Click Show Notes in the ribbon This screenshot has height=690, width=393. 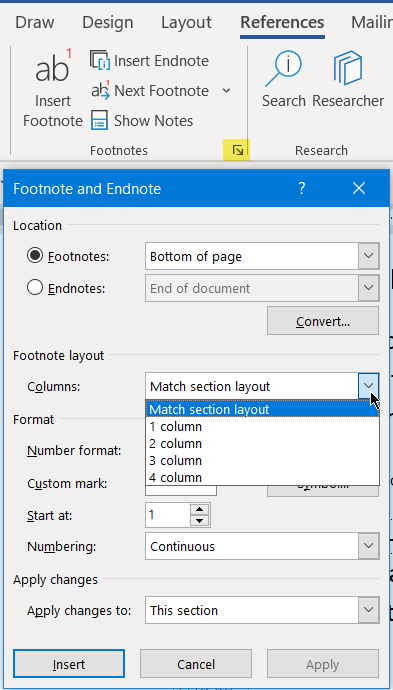coord(142,121)
